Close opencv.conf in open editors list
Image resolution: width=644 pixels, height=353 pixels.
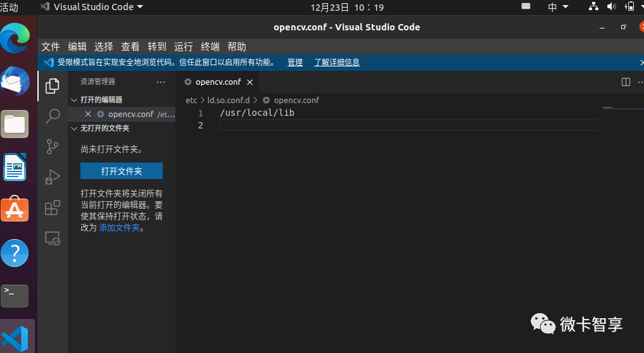88,114
